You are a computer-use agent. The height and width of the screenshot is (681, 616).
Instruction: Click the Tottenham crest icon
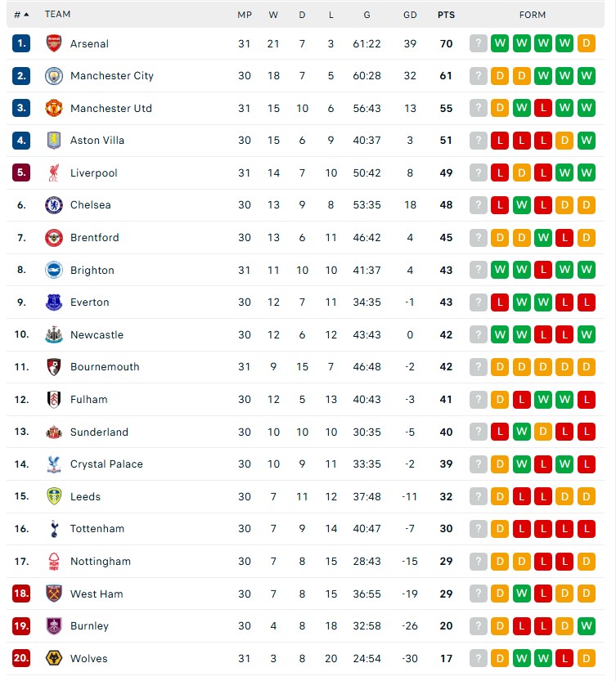point(53,528)
